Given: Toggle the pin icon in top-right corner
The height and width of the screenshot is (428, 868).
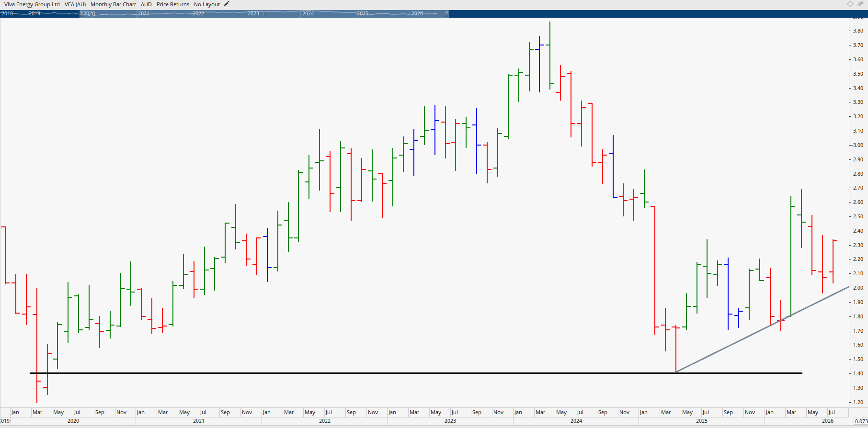Looking at the screenshot, I should click(x=860, y=4).
